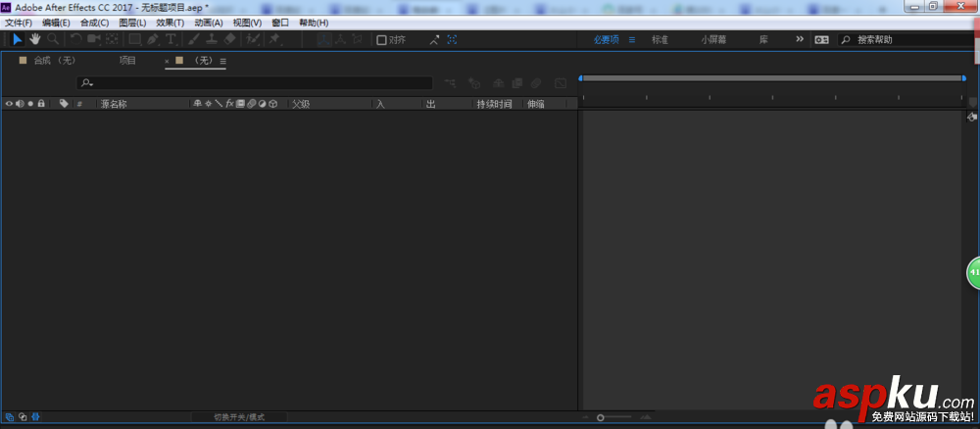Expand the workspace overflow chevrons

(x=800, y=39)
